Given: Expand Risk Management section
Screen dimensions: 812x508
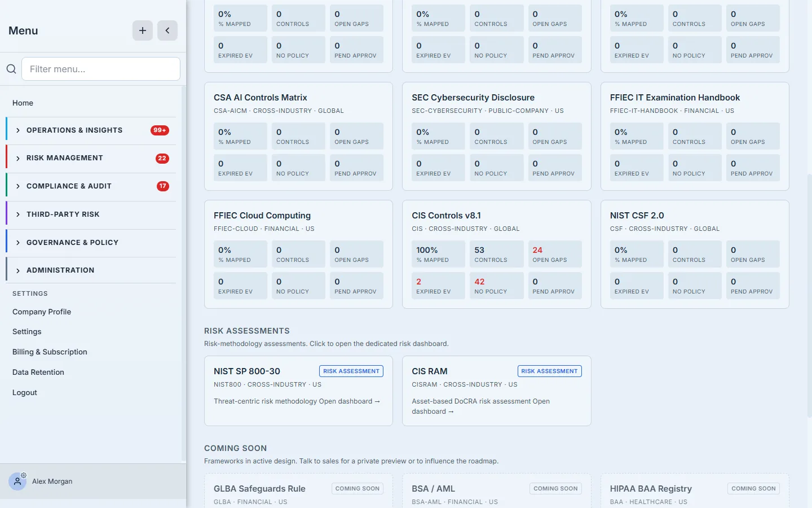Looking at the screenshot, I should [91, 158].
